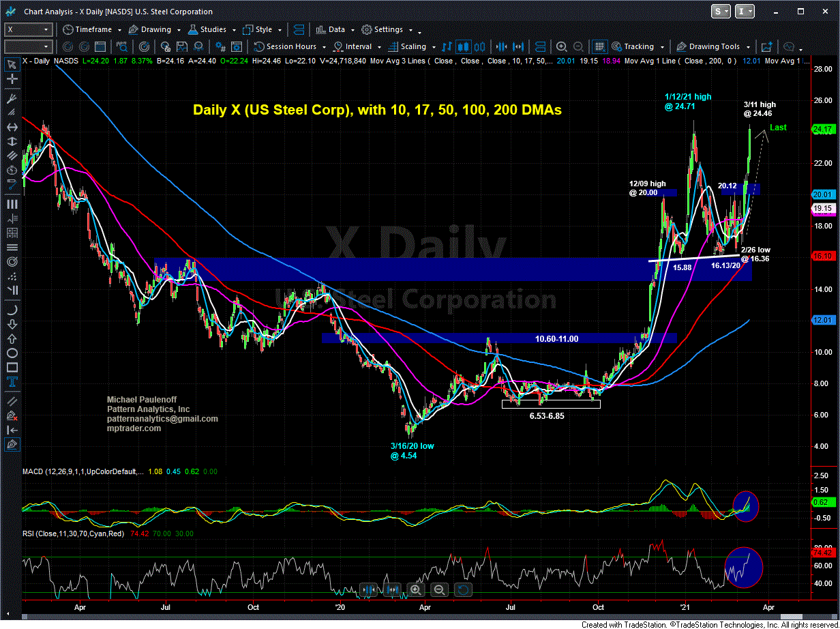The width and height of the screenshot is (840, 629).
Task: Click the expand bar spacing icon
Action: click(x=520, y=46)
